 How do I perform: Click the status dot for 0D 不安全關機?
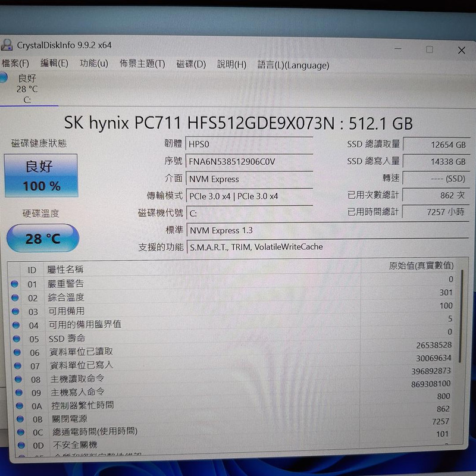point(21,445)
